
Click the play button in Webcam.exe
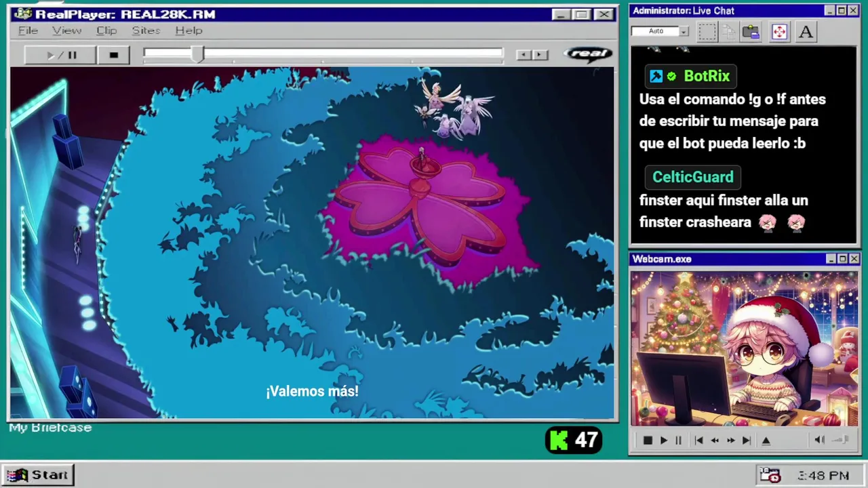pyautogui.click(x=663, y=441)
